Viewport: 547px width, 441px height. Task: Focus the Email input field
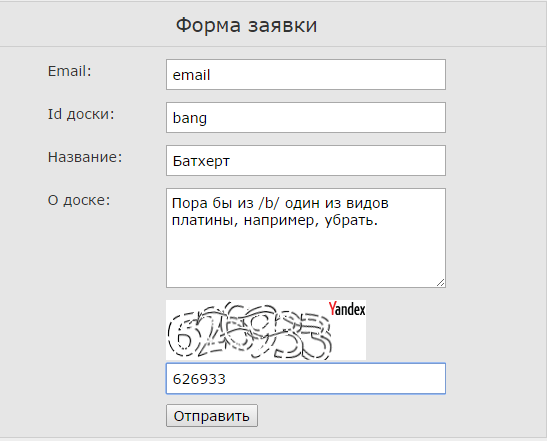pos(306,74)
